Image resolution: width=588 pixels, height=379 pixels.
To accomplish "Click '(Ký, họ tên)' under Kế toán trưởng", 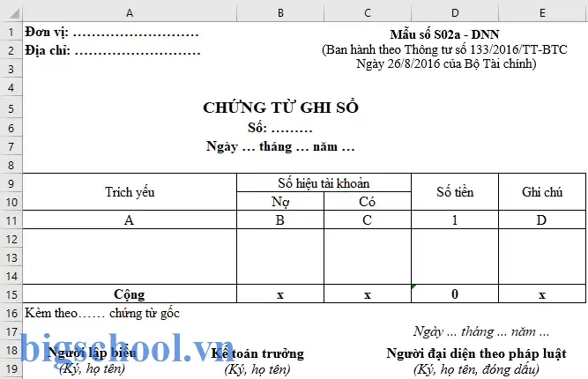I will click(x=257, y=369).
